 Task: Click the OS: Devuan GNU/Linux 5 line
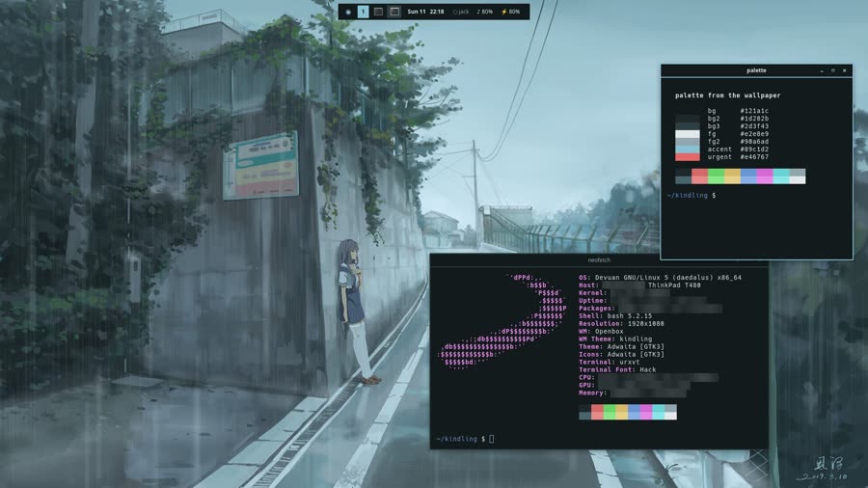pos(660,278)
